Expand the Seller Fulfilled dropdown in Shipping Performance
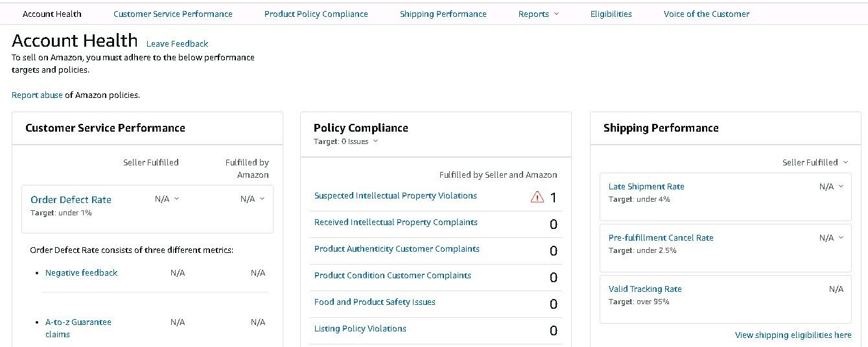This screenshot has height=347, width=868. (x=815, y=163)
